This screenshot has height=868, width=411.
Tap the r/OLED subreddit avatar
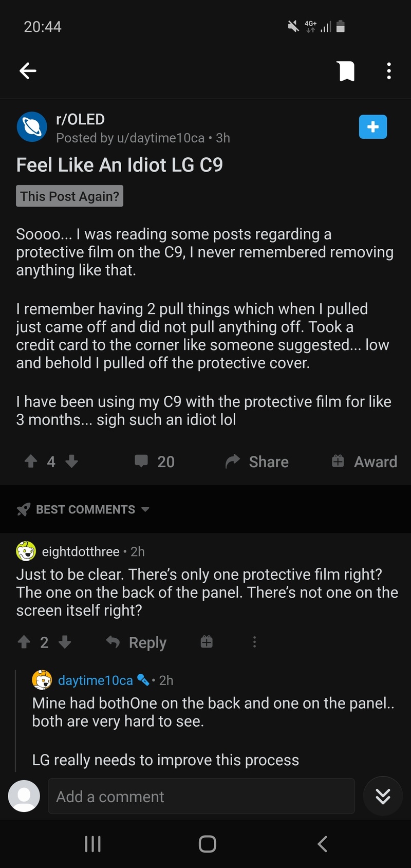click(32, 127)
